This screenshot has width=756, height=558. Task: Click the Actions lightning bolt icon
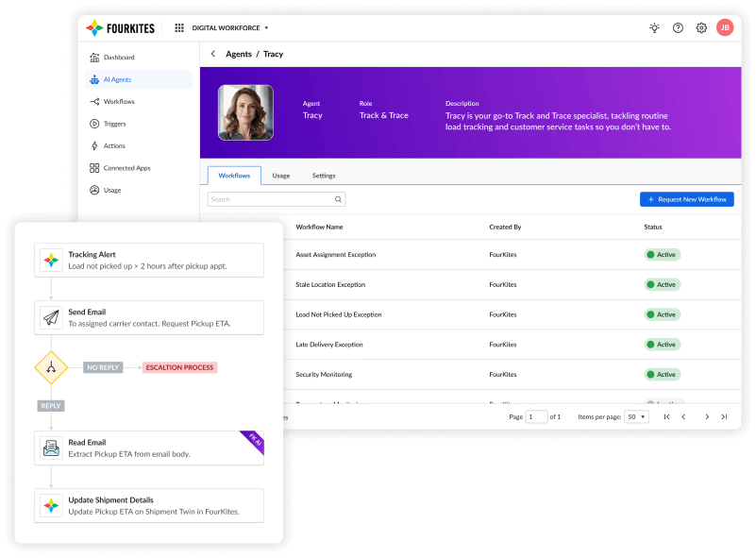click(x=94, y=146)
